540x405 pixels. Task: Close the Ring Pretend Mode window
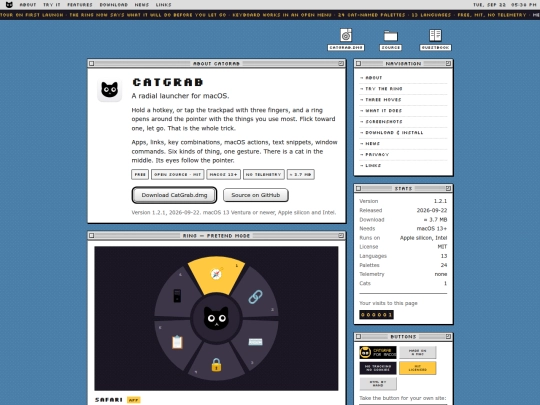[92, 236]
